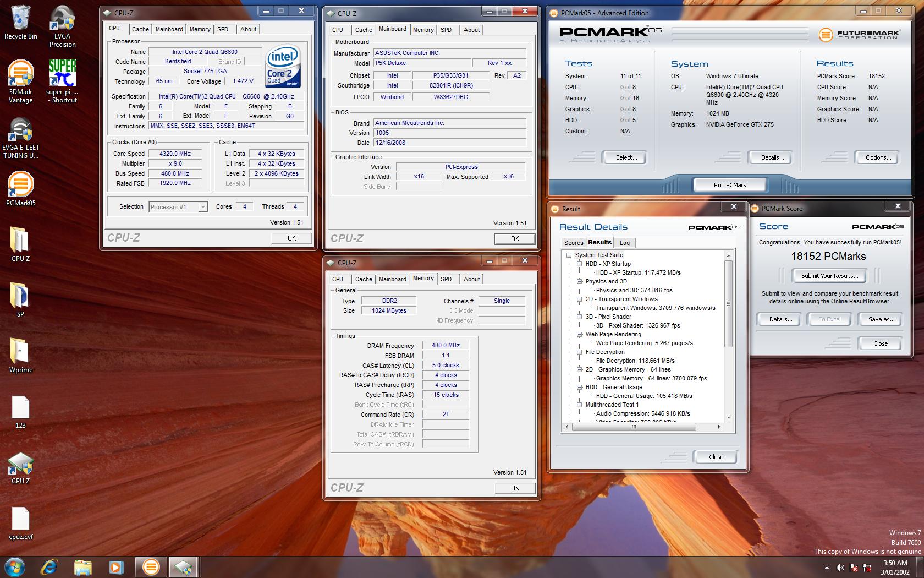This screenshot has width=924, height=578.
Task: Open SPD tab in the Memory CPU-Z window
Action: [x=446, y=279]
